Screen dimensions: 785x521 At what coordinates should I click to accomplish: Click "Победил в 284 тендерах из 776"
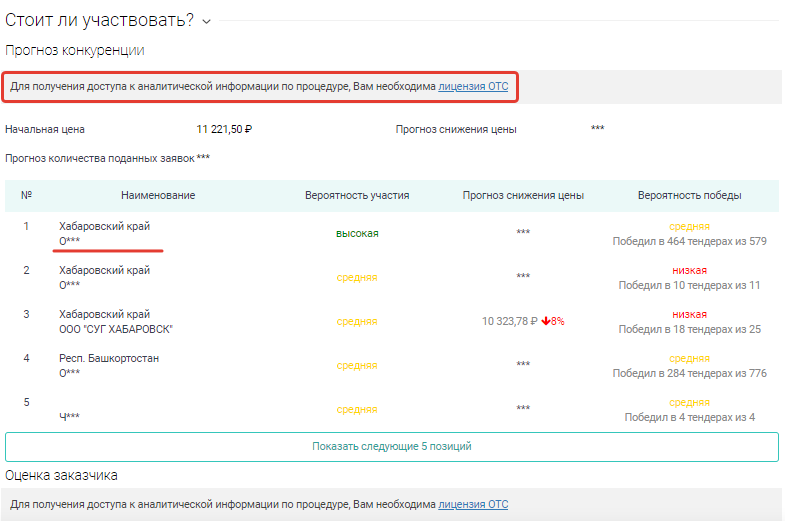pos(689,373)
